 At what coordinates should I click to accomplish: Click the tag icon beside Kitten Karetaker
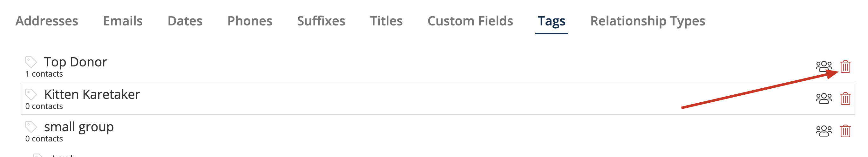click(31, 94)
